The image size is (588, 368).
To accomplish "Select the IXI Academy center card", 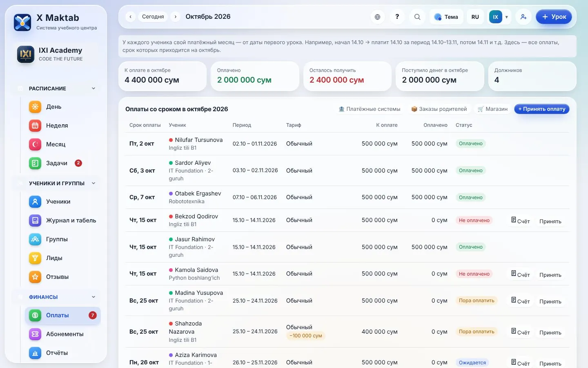I will click(56, 54).
